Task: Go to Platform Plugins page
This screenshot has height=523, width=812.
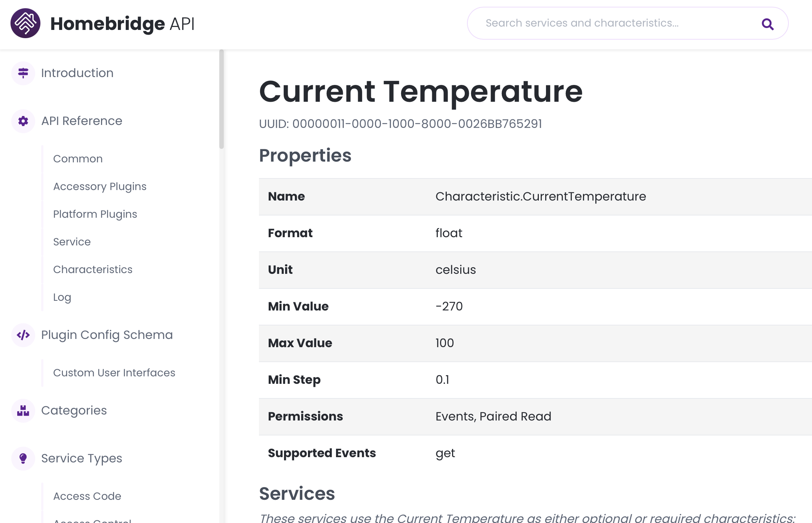Action: tap(95, 214)
